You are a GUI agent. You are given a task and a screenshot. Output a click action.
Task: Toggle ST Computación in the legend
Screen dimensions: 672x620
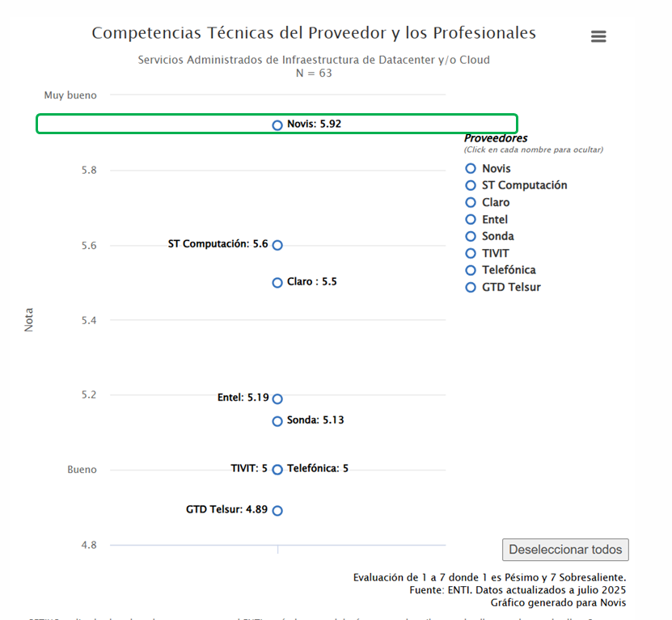coord(524,185)
